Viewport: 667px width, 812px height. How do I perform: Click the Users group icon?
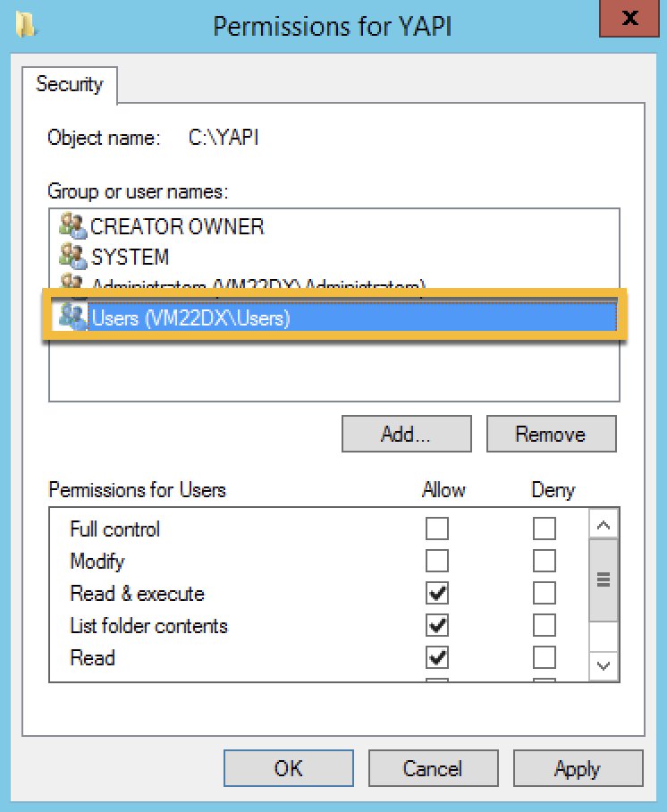coord(72,317)
